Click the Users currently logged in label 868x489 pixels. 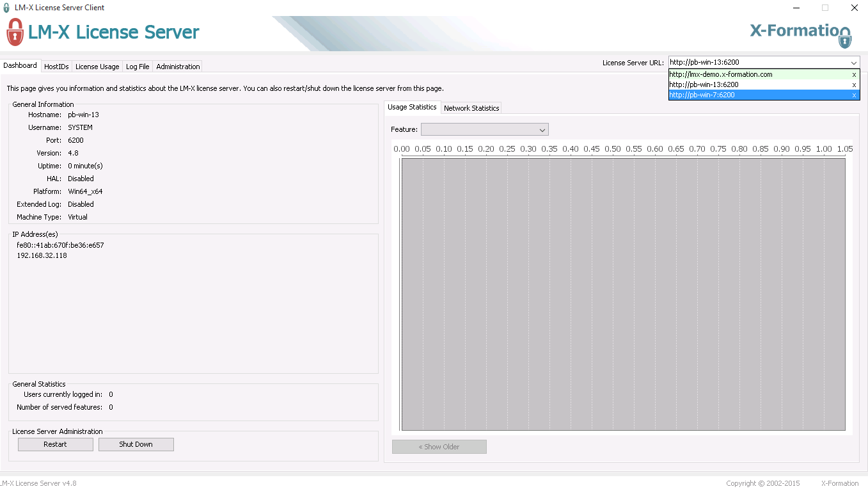click(x=63, y=394)
